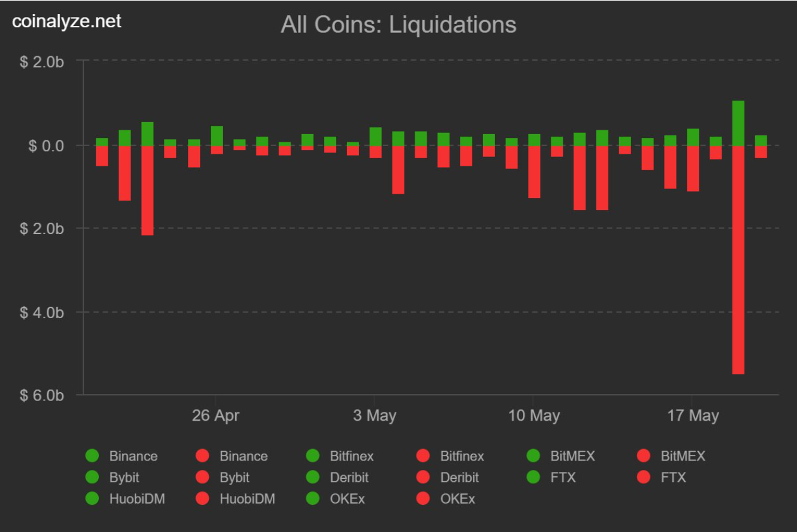Toggle the red Deribit series label

tap(459, 477)
